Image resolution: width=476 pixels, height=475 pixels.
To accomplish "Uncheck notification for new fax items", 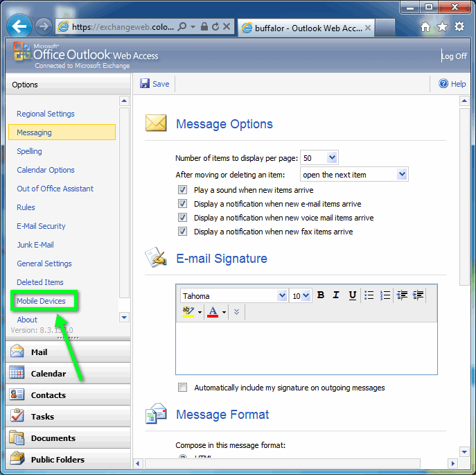I will pos(182,232).
